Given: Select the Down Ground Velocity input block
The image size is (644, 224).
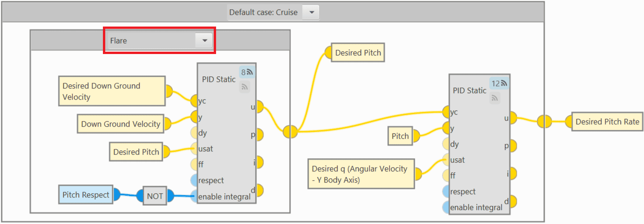Looking at the screenshot, I should (121, 124).
